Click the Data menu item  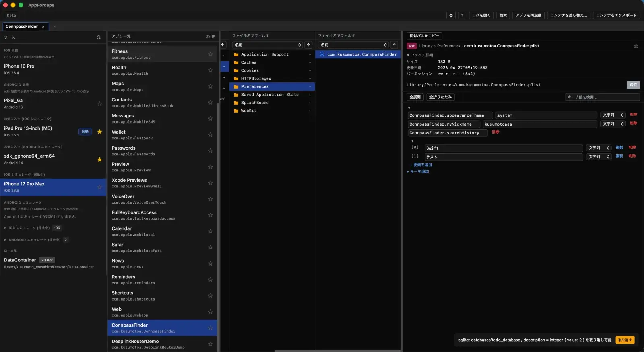point(11,16)
